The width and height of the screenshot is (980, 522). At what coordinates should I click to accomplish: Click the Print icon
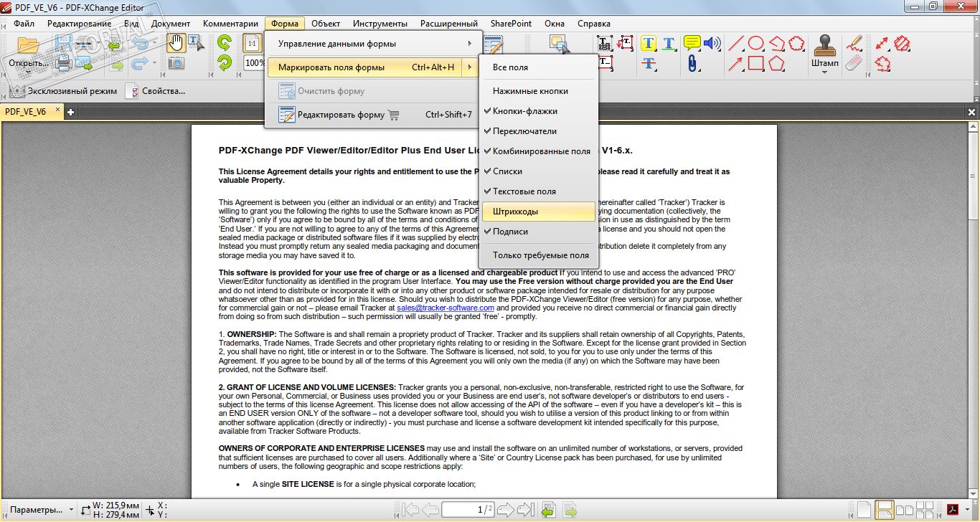pyautogui.click(x=64, y=63)
